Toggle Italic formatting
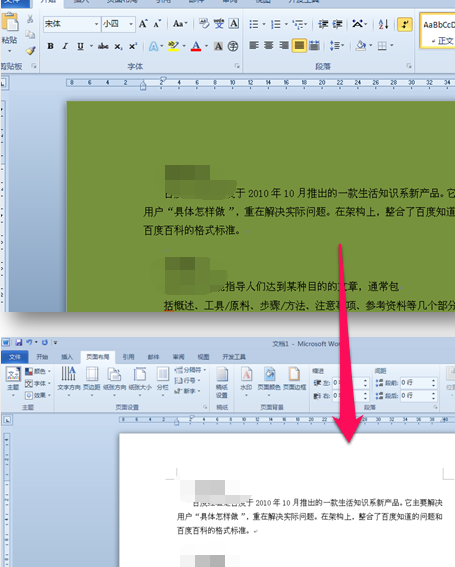The height and width of the screenshot is (567, 455). [65, 46]
